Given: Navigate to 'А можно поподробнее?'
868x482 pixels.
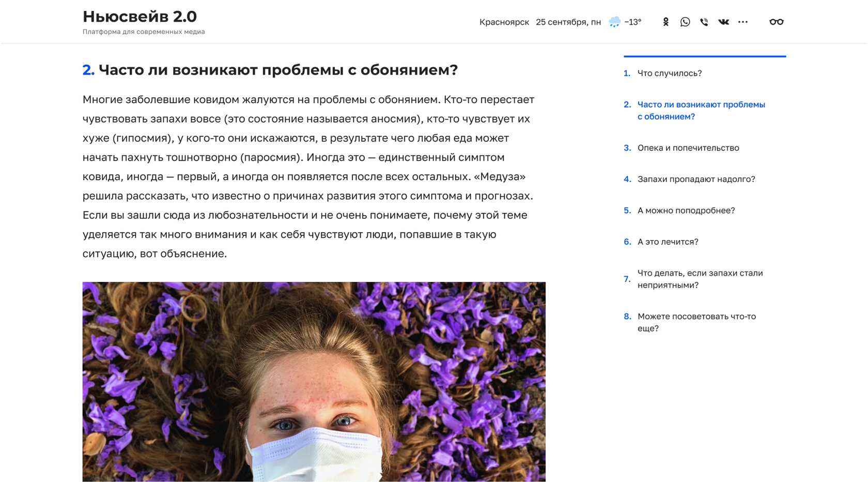Looking at the screenshot, I should coord(686,210).
